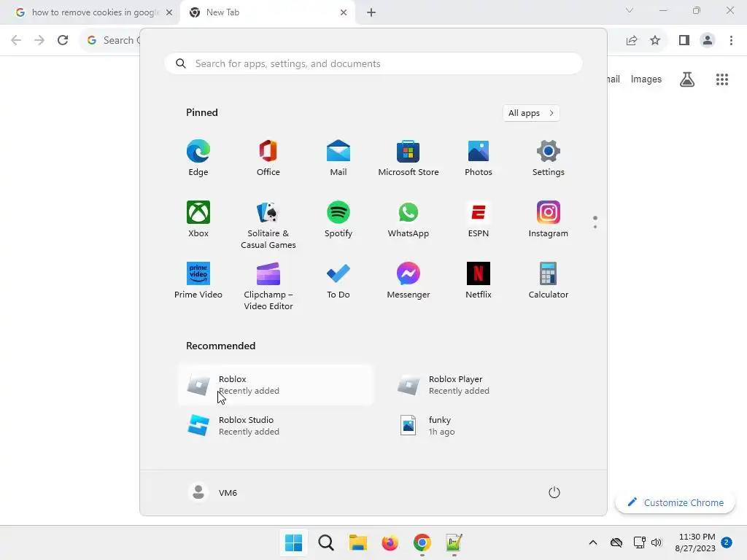Viewport: 747px width, 560px height.
Task: Reload the Chrome page
Action: 63,40
